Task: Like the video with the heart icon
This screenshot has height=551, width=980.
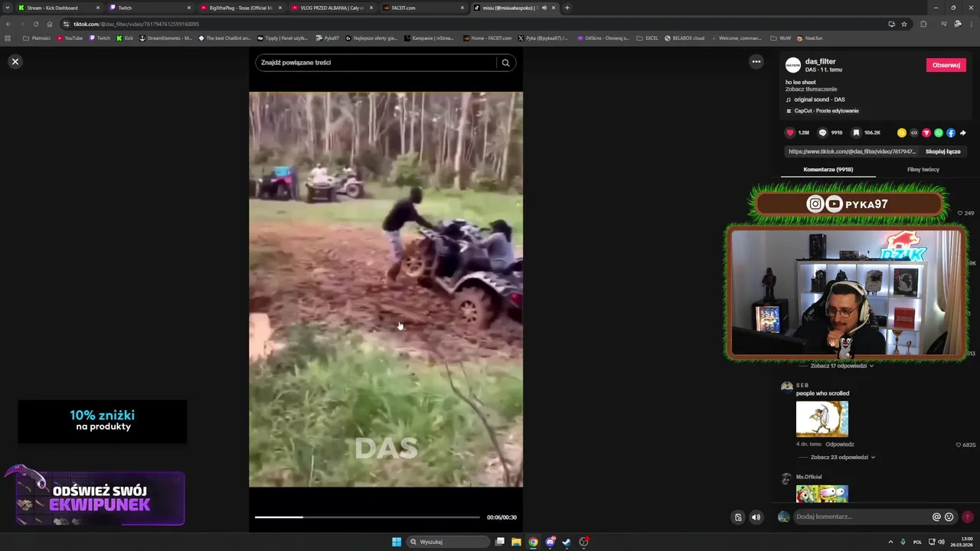Action: [790, 132]
